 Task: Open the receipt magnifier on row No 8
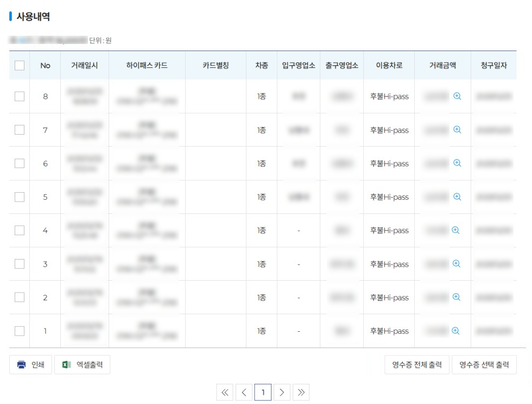coord(456,97)
